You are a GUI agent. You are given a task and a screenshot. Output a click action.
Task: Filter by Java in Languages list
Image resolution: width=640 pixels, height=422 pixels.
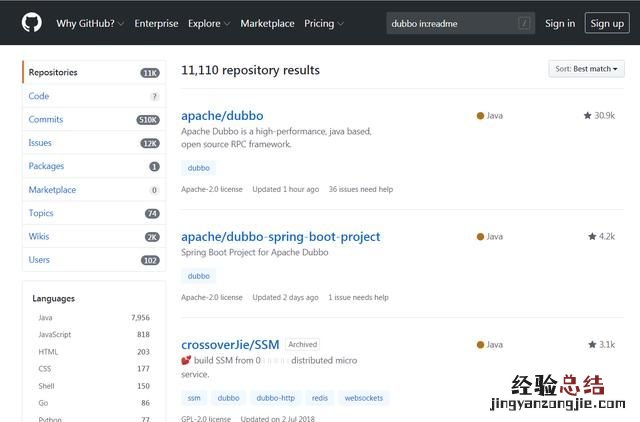coord(46,317)
